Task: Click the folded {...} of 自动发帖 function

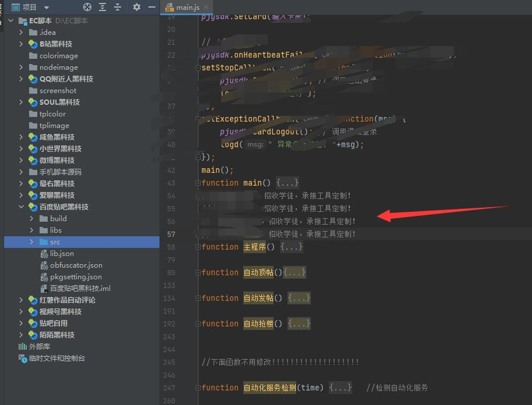Action: click(x=299, y=298)
